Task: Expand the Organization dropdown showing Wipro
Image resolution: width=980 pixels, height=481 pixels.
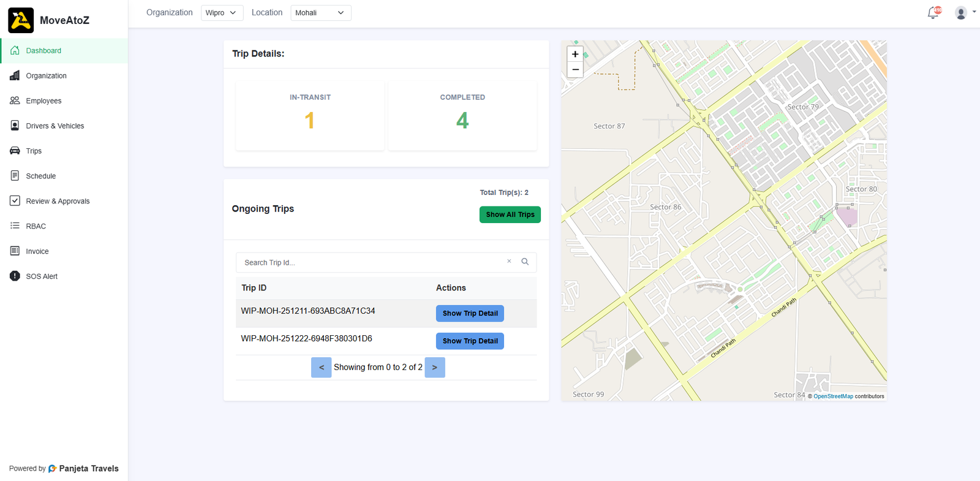Action: pyautogui.click(x=222, y=13)
